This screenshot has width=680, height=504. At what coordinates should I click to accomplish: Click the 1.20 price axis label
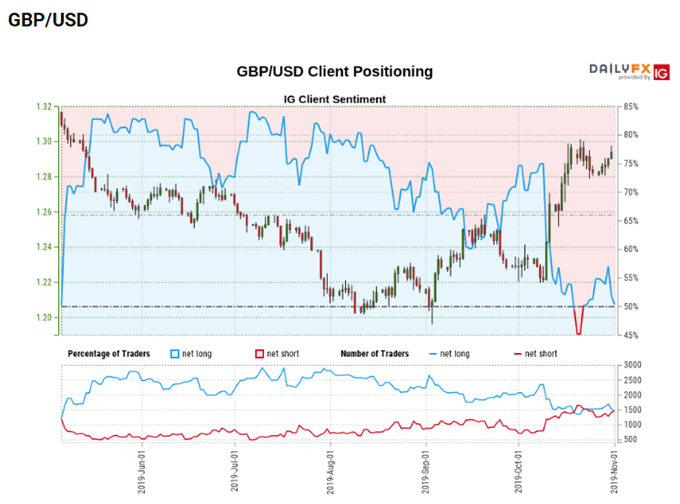tap(44, 317)
